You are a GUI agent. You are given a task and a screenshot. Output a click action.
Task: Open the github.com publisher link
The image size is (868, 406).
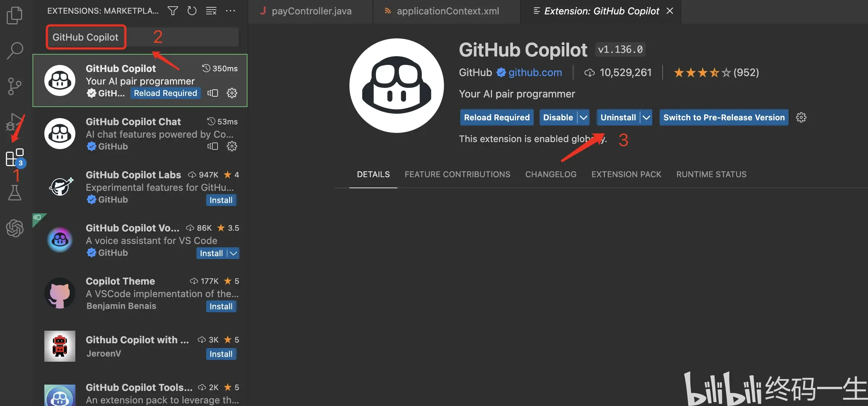click(x=535, y=72)
